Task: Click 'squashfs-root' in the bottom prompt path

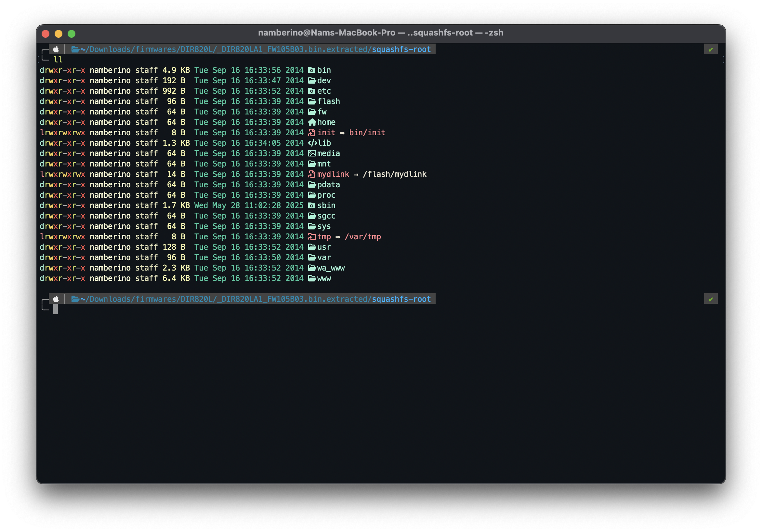Action: [x=401, y=299]
